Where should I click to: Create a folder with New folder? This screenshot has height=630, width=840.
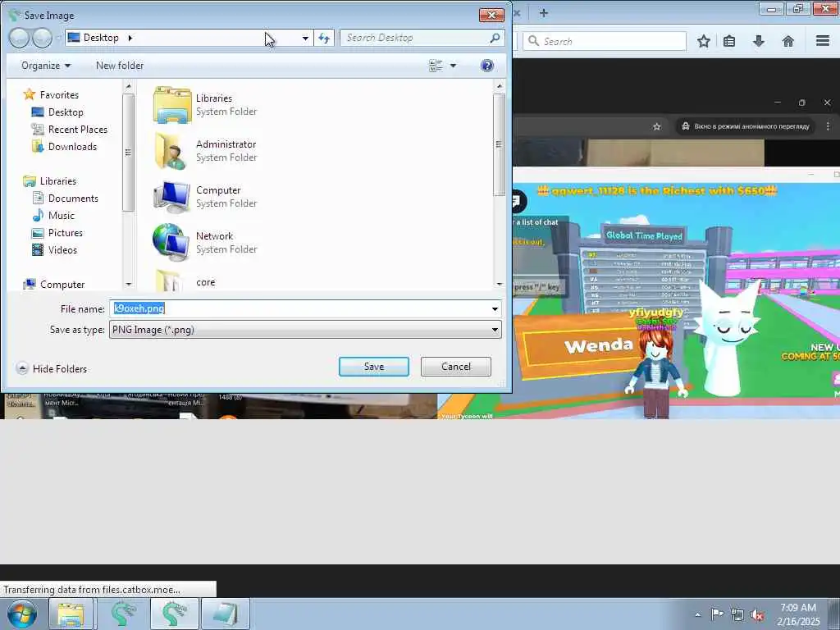point(120,66)
